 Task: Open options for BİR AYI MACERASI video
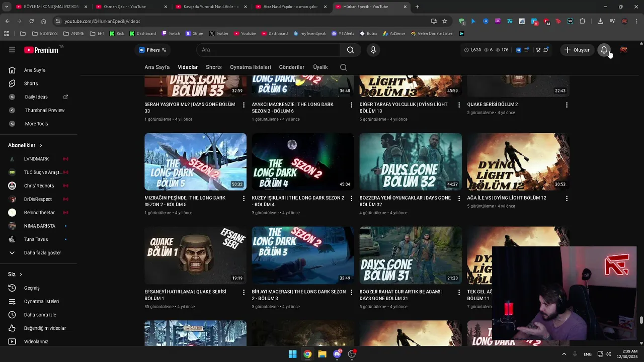(x=351, y=292)
